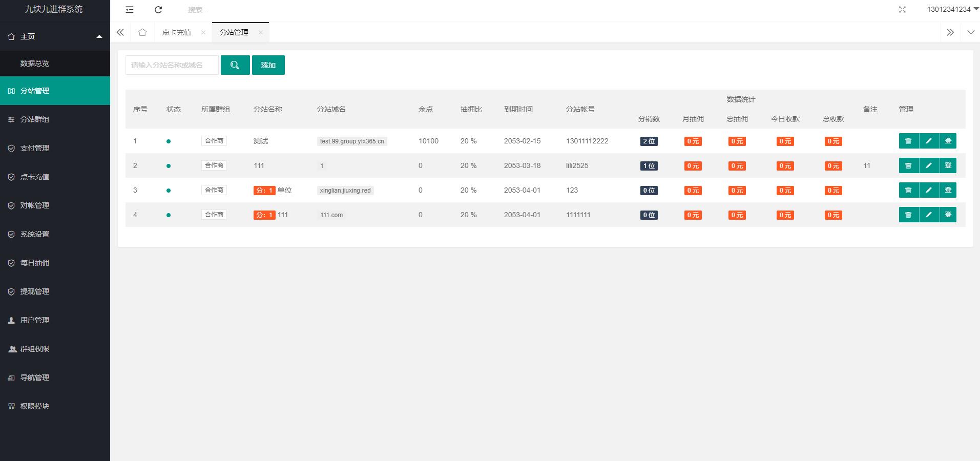Click the sidebar collapse menu icon
Screen dimensions: 980x461
[x=130, y=10]
